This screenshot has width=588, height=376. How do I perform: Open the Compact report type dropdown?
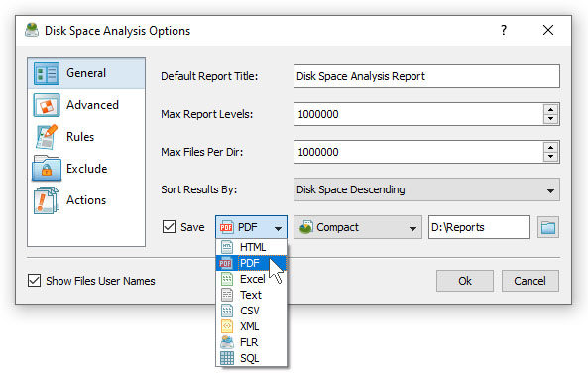click(358, 227)
